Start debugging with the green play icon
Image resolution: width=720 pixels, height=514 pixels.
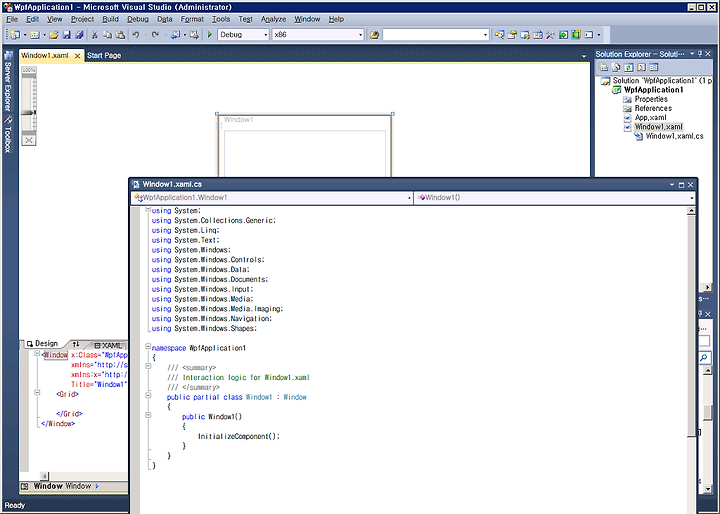pos(210,35)
